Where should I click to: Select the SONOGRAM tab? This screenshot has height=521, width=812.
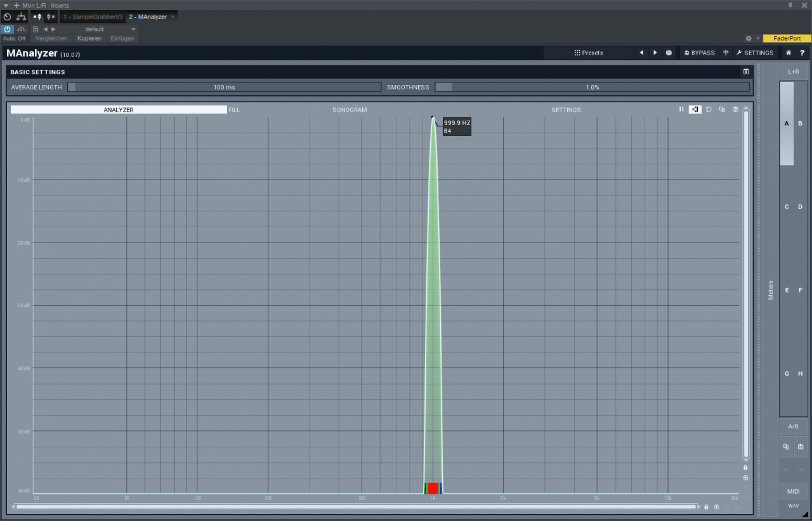coord(350,110)
